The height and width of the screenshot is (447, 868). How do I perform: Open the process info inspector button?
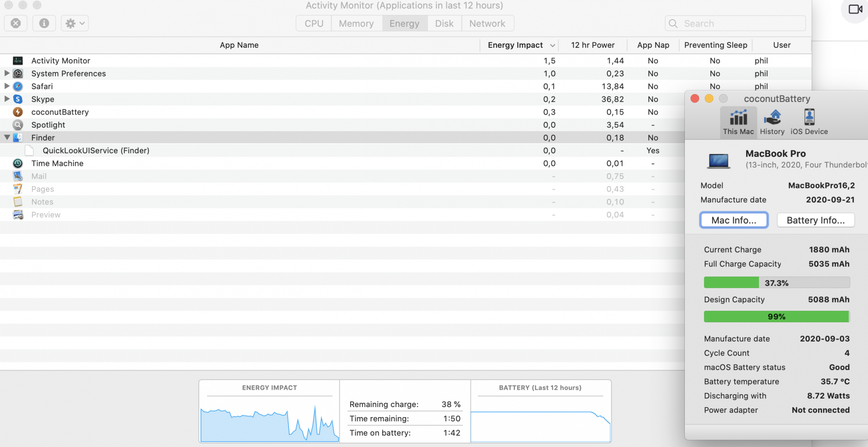pyautogui.click(x=44, y=23)
